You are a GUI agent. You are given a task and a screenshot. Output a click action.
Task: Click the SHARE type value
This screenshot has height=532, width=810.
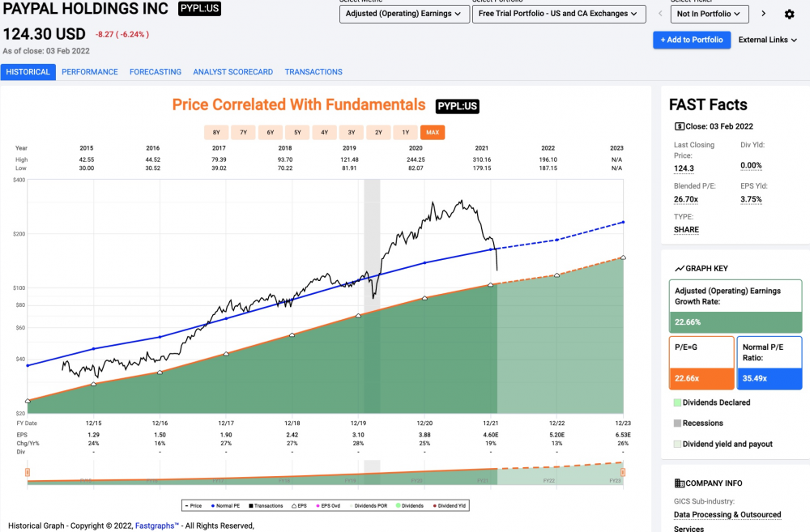686,230
